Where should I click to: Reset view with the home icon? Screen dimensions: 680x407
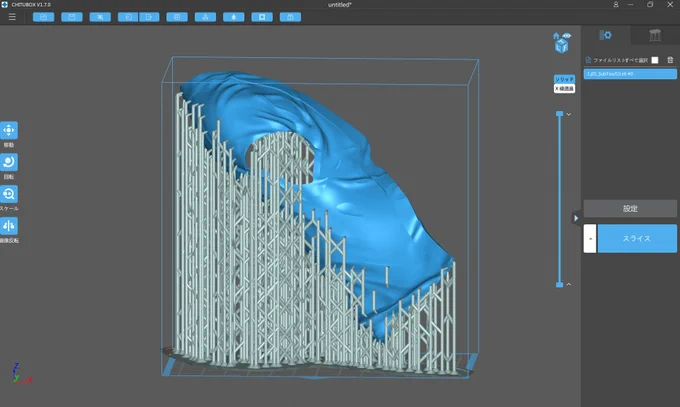[556, 36]
